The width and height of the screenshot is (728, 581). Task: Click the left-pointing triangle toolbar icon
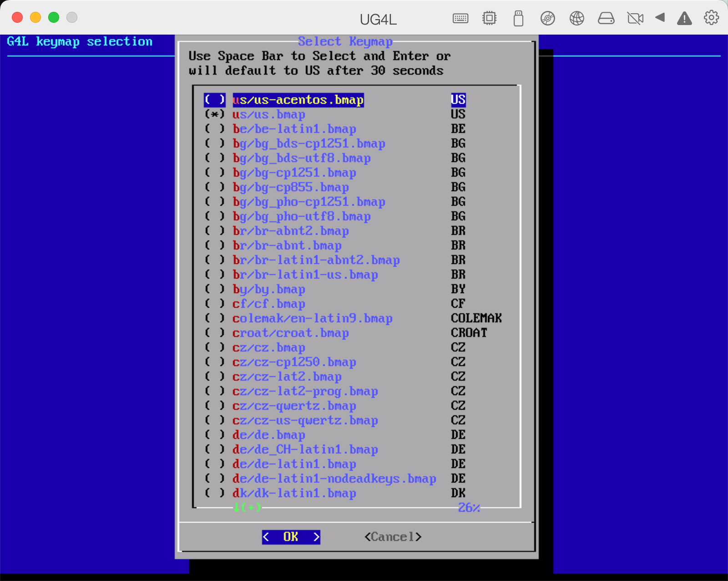tap(660, 18)
